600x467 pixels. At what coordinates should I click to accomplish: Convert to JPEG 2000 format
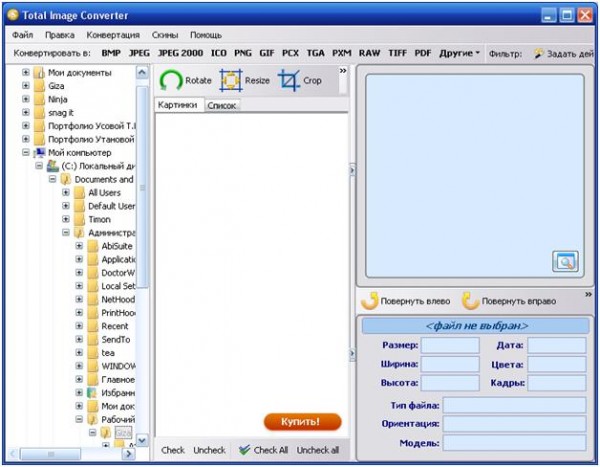(x=180, y=53)
